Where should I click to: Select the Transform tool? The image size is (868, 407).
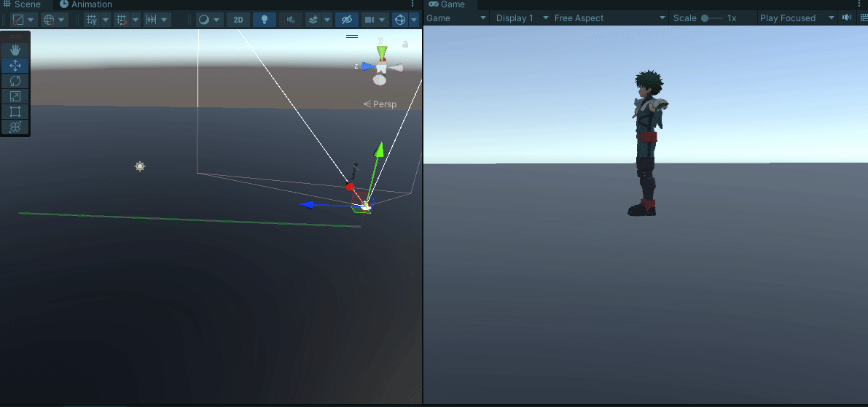[x=15, y=127]
